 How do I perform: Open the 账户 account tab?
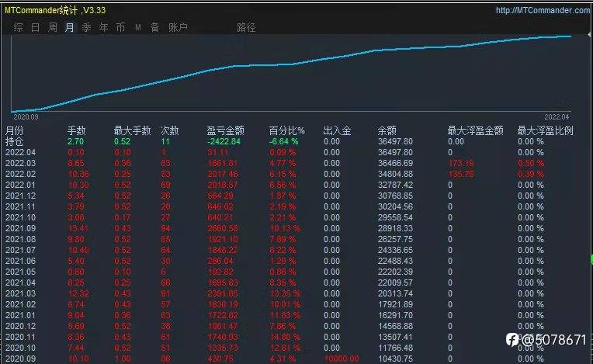[x=178, y=27]
